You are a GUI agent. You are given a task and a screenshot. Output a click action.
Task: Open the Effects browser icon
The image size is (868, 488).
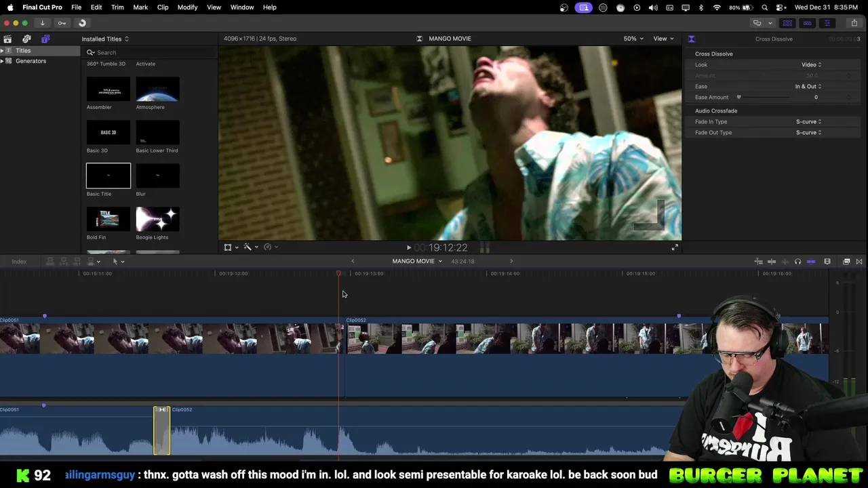[846, 262]
